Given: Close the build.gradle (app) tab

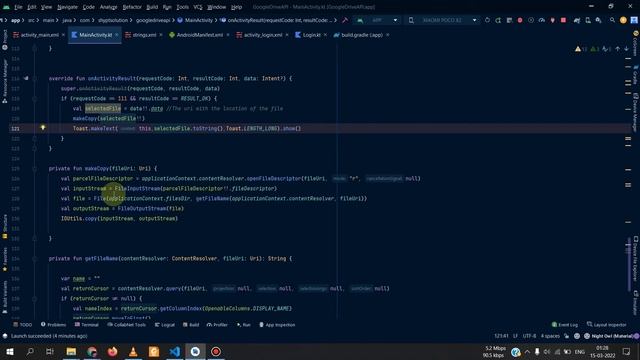Looking at the screenshot, I should coord(387,35).
